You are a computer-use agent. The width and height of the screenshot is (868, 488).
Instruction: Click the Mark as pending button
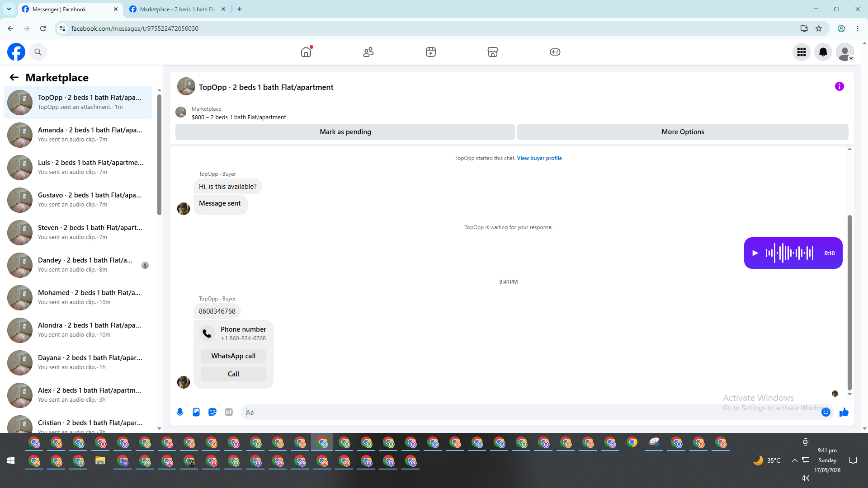(x=345, y=132)
